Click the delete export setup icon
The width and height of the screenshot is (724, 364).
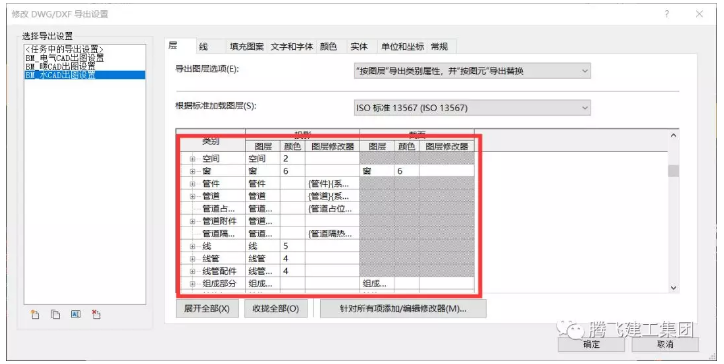pos(96,315)
